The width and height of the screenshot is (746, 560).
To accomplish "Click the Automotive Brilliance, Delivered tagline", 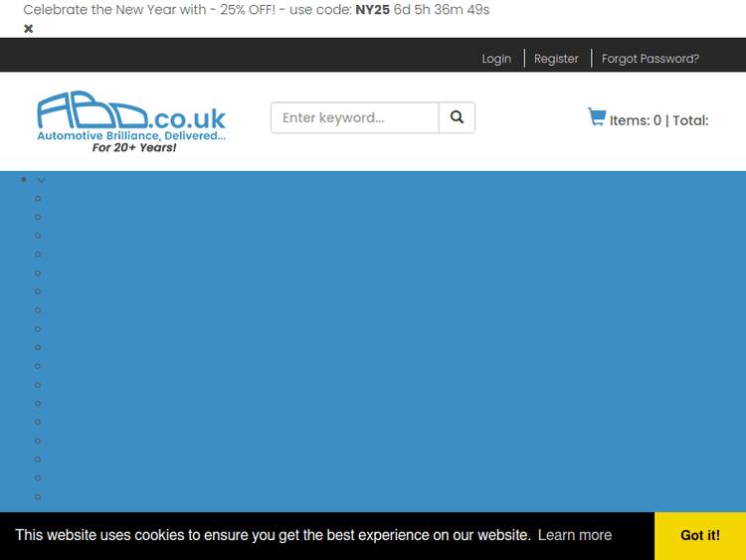I will click(x=131, y=135).
